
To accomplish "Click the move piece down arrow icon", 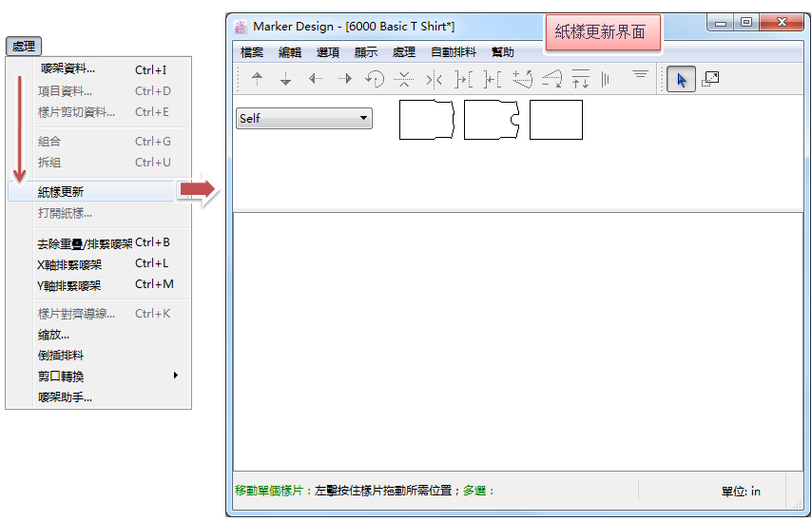I will click(x=285, y=80).
